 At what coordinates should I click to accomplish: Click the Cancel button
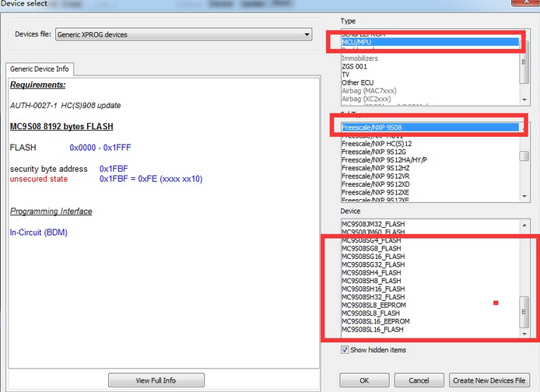click(x=419, y=380)
